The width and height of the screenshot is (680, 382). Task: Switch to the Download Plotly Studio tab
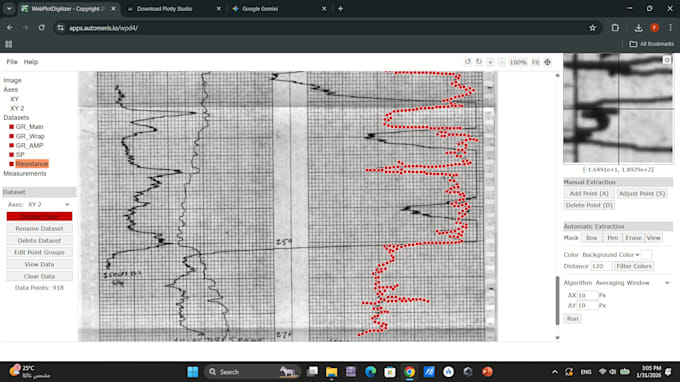(x=173, y=9)
